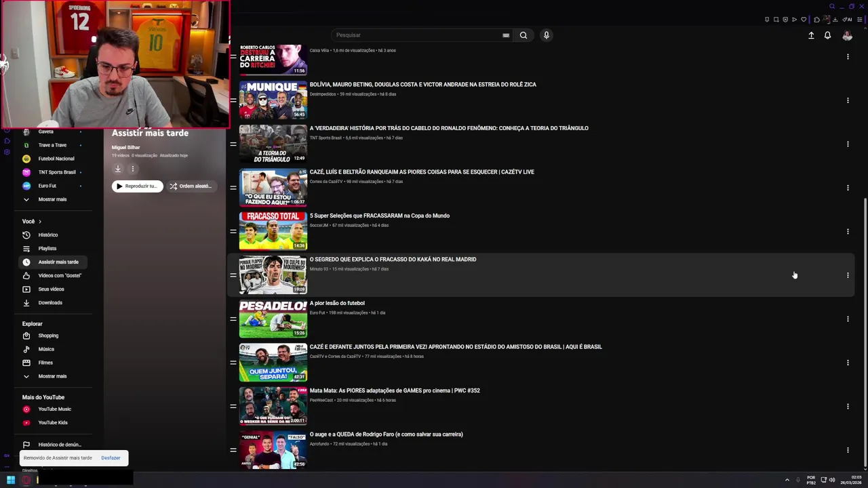Open the notifications bell
The image size is (868, 488).
827,35
